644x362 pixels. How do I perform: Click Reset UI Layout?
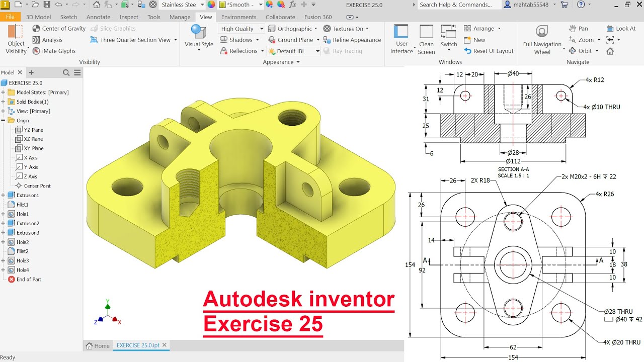pyautogui.click(x=489, y=51)
